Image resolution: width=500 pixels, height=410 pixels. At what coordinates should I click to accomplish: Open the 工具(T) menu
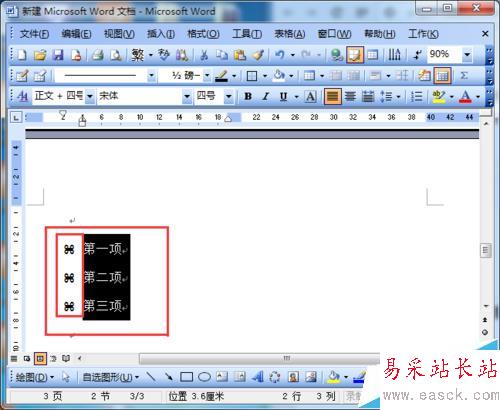247,34
